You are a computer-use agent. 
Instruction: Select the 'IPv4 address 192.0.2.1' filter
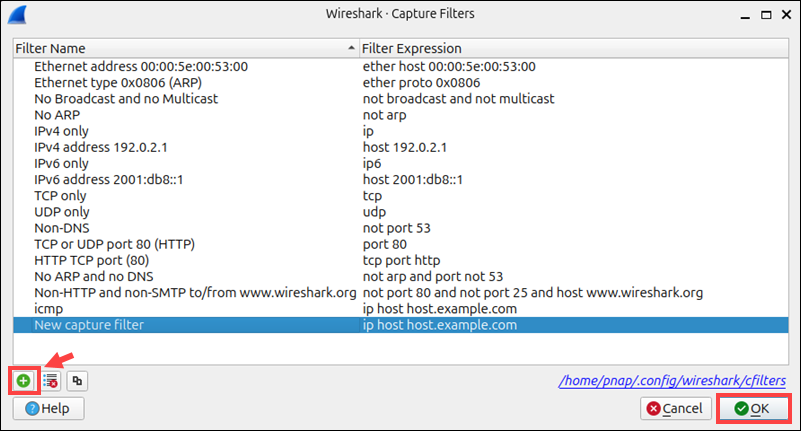[x=101, y=147]
